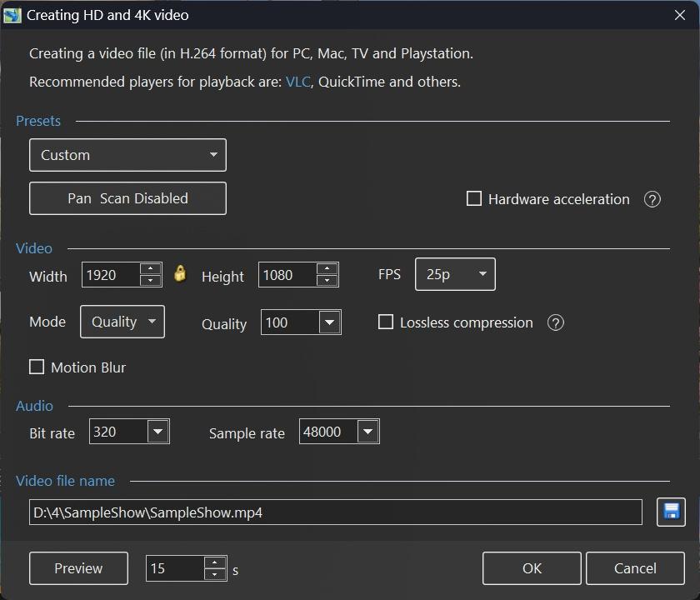700x600 pixels.
Task: Click the video file name path field
Action: pos(335,512)
